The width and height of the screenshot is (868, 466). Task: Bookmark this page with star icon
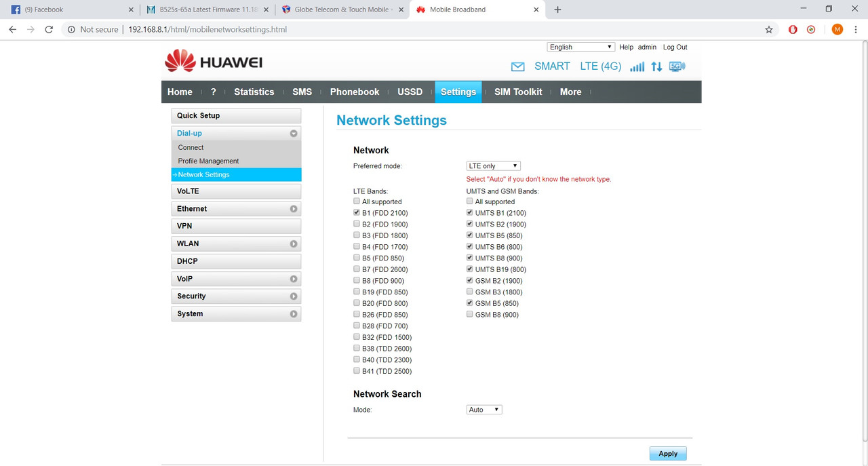click(768, 30)
